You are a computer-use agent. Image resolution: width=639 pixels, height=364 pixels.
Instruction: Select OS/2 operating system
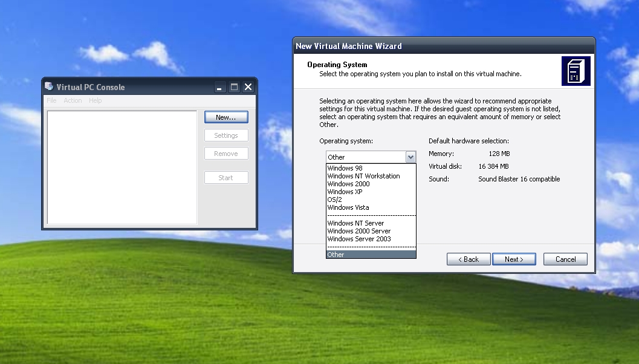tap(371, 200)
